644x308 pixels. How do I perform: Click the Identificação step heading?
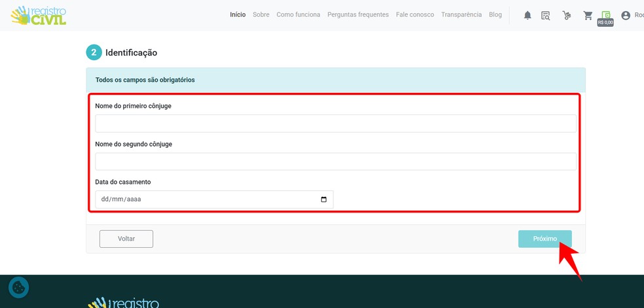click(x=132, y=53)
